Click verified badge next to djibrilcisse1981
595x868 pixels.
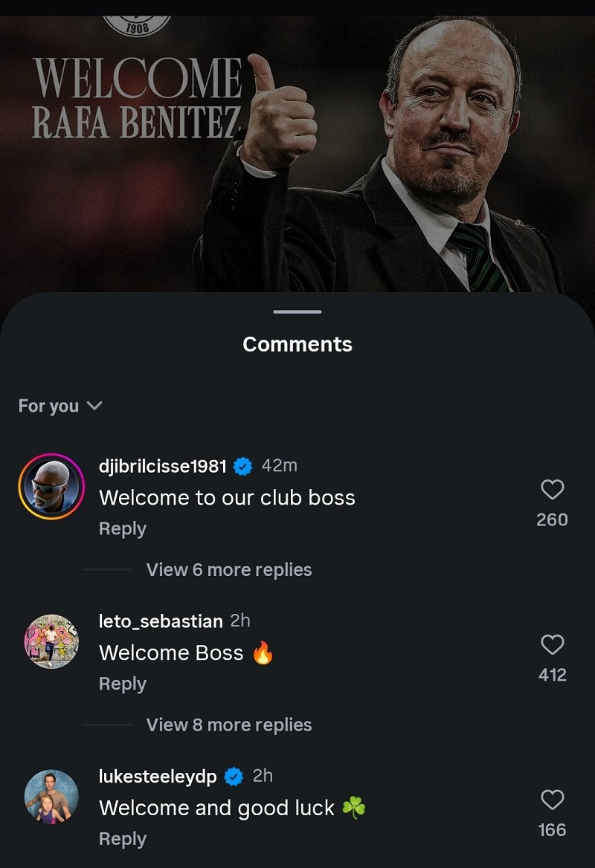243,466
